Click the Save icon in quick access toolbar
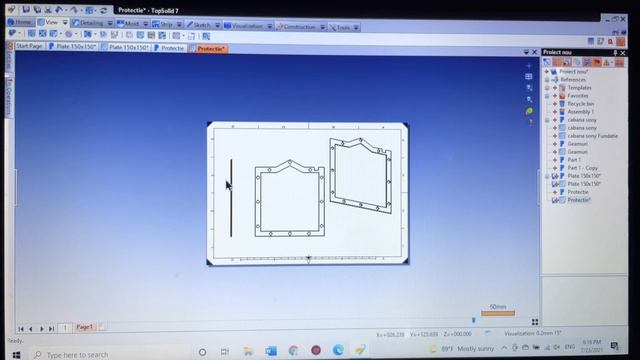This screenshot has width=640, height=360. (x=26, y=9)
